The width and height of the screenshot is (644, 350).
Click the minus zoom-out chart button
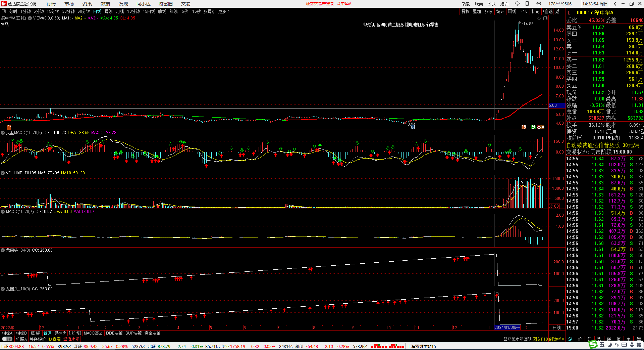pyautogui.click(x=561, y=333)
